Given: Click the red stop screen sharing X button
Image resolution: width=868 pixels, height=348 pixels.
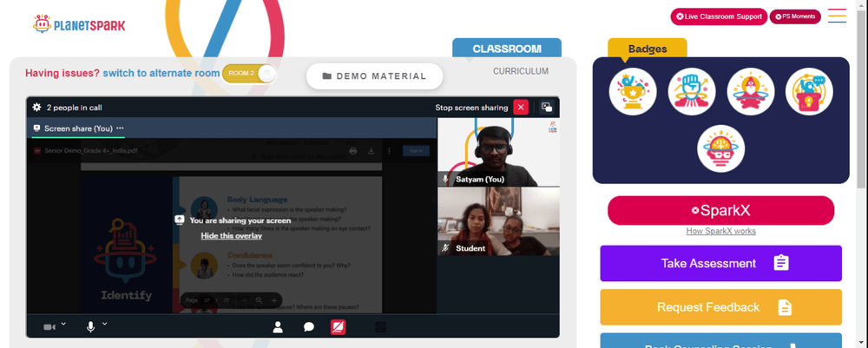Looking at the screenshot, I should (x=521, y=108).
